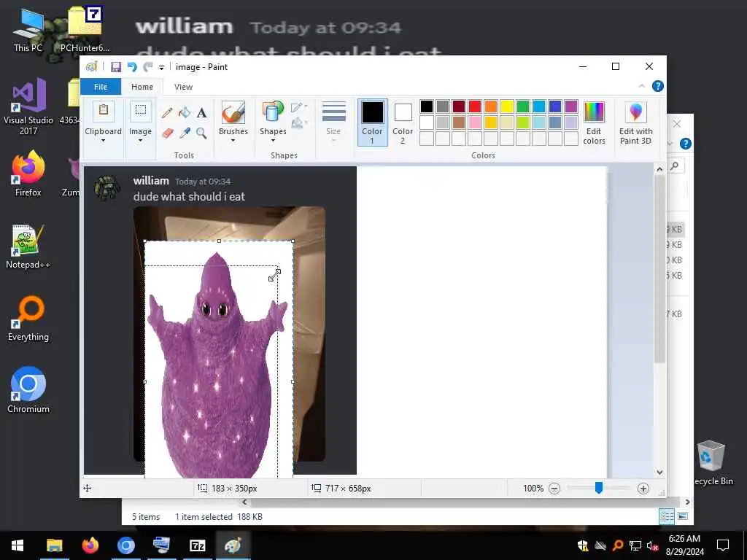The image size is (747, 560).
Task: Pick the yellow color swatch
Action: pyautogui.click(x=507, y=106)
